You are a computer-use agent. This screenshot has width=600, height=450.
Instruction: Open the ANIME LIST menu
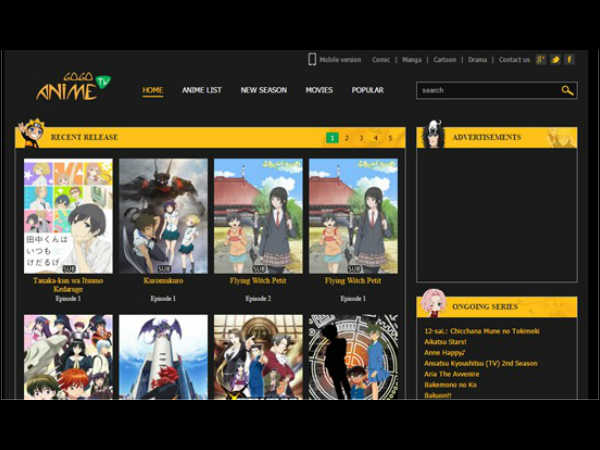[202, 90]
